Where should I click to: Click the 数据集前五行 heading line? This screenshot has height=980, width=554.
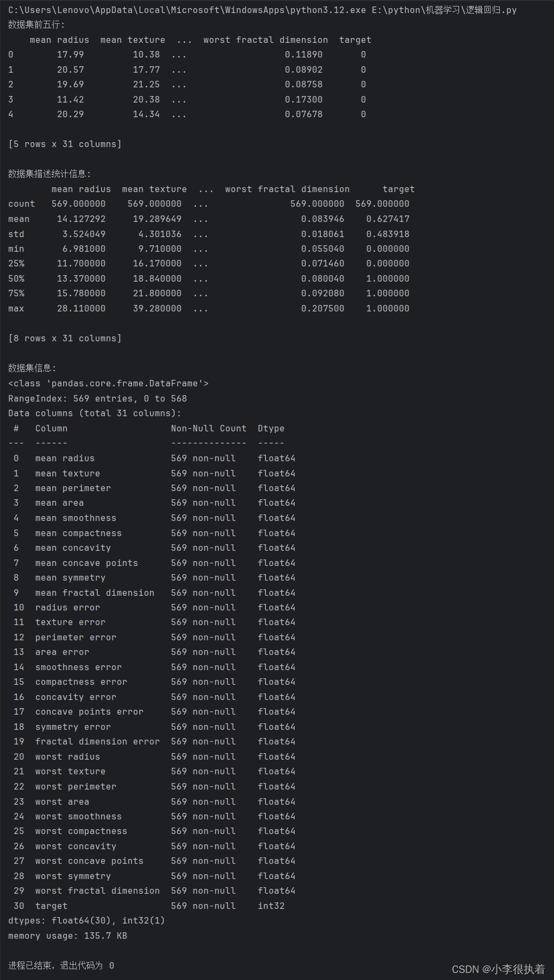pos(36,25)
